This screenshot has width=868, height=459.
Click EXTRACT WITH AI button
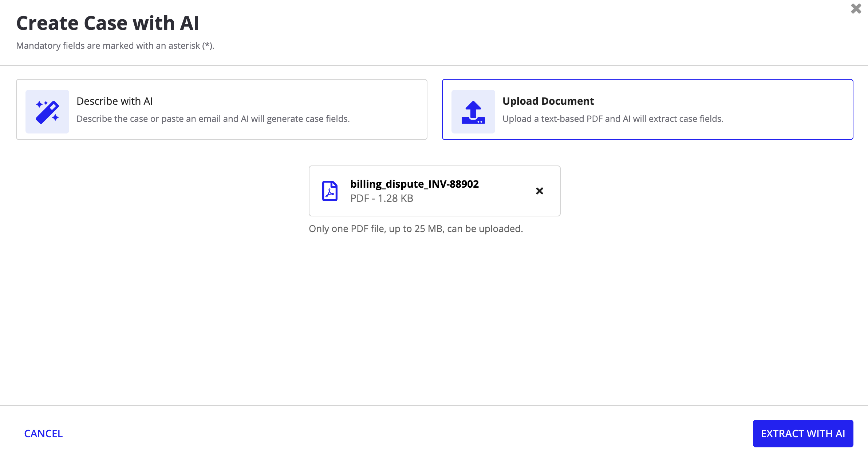(x=803, y=434)
